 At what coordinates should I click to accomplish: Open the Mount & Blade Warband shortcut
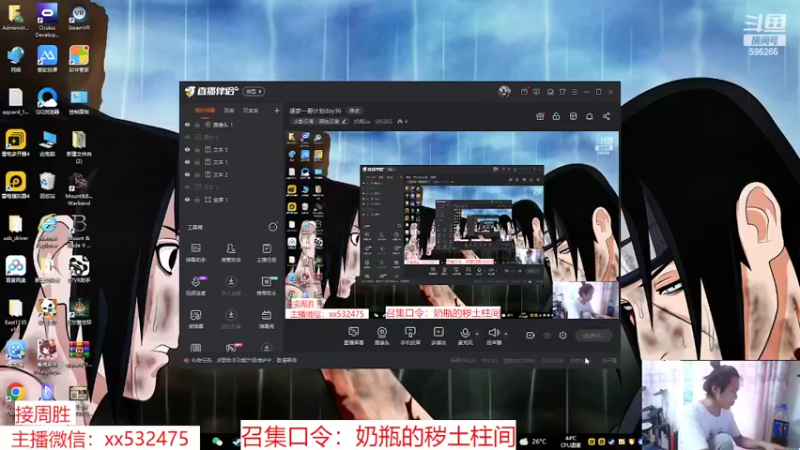79,189
